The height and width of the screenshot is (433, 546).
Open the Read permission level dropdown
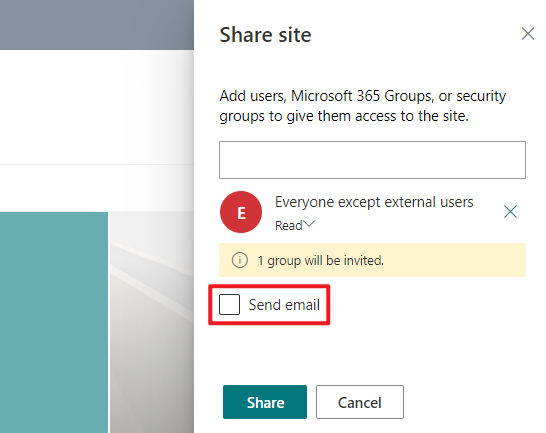click(x=295, y=225)
